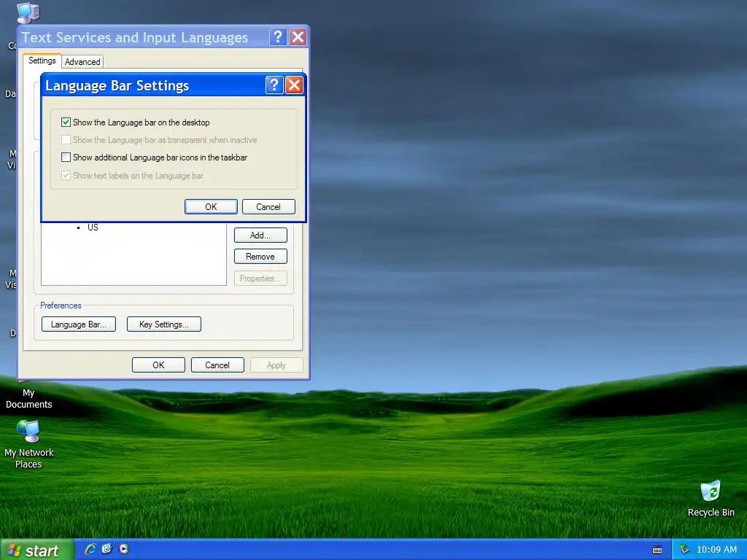Check Show additional Language bar icons in taskbar

(x=66, y=157)
